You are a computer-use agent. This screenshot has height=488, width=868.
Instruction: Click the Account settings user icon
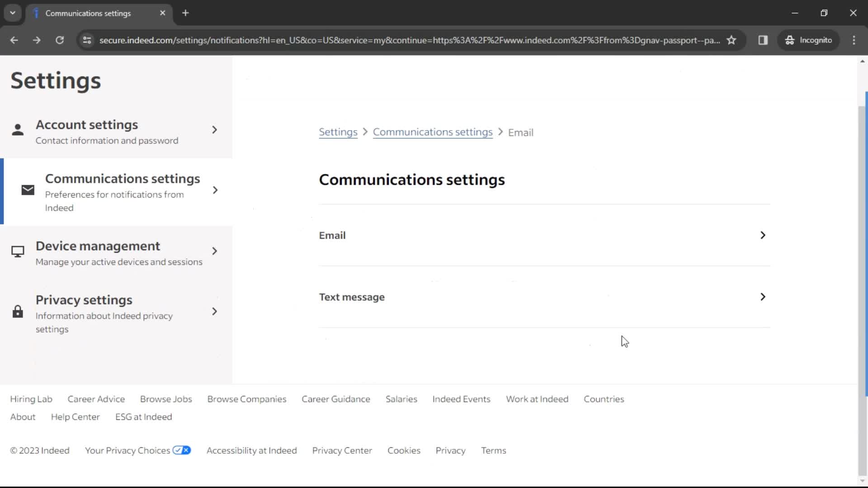[x=17, y=129]
